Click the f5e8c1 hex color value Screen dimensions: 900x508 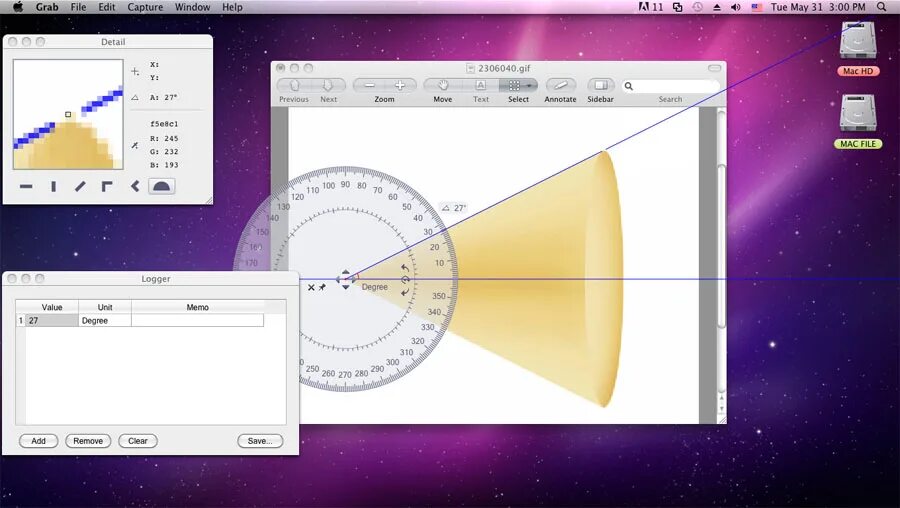(x=164, y=124)
